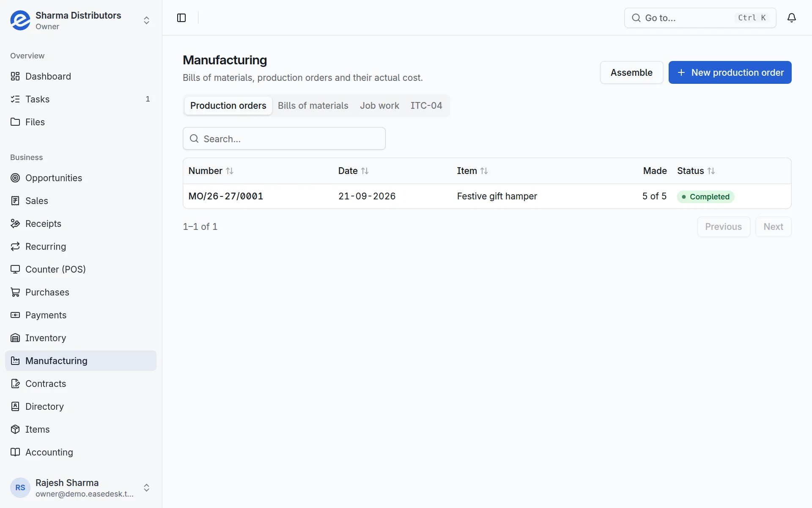Switch to the Job work tab

click(379, 105)
